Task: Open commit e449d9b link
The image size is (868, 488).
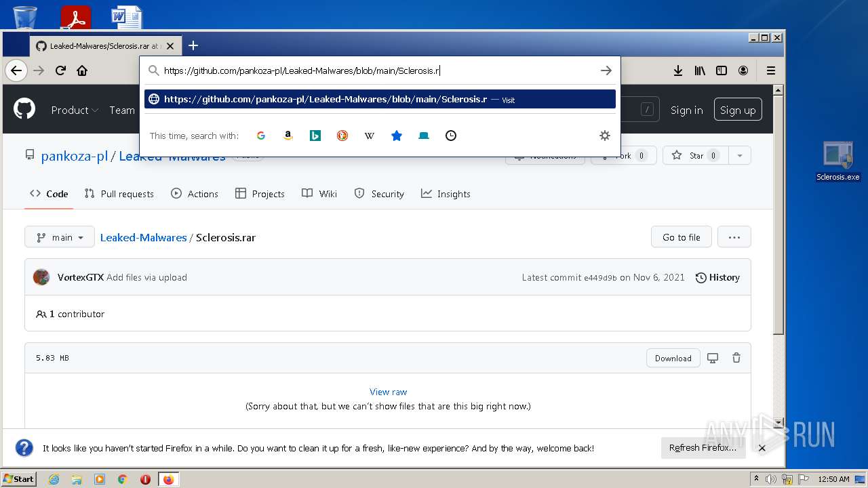Action: click(x=600, y=277)
